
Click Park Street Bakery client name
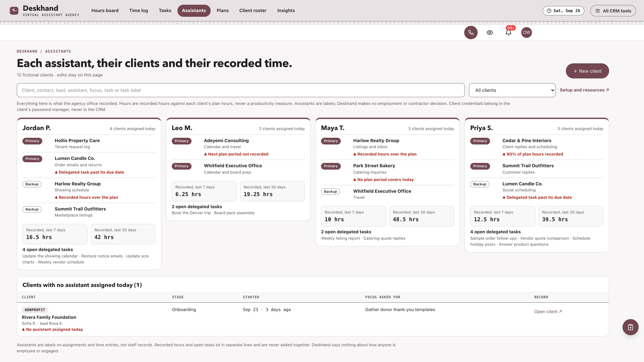click(x=374, y=166)
